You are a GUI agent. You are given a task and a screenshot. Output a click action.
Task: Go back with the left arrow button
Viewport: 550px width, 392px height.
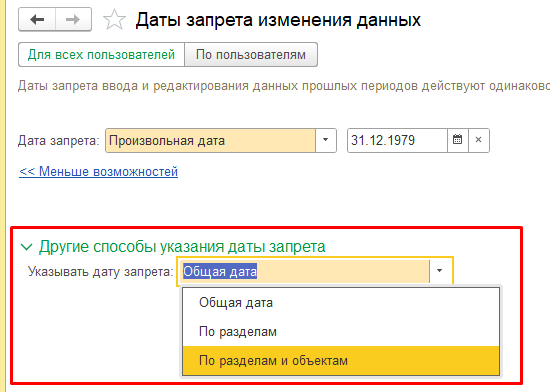point(37,20)
